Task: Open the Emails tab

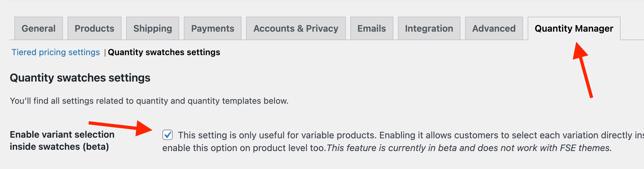Action: 372,29
